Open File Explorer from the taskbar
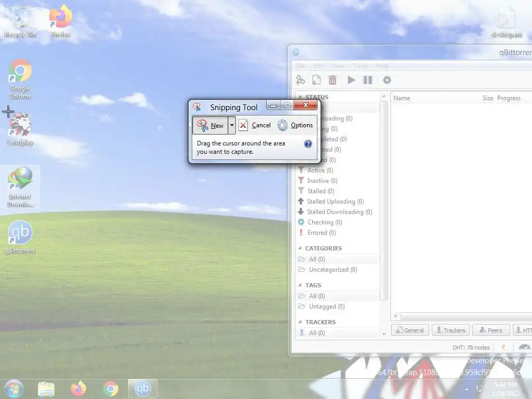 [x=46, y=389]
